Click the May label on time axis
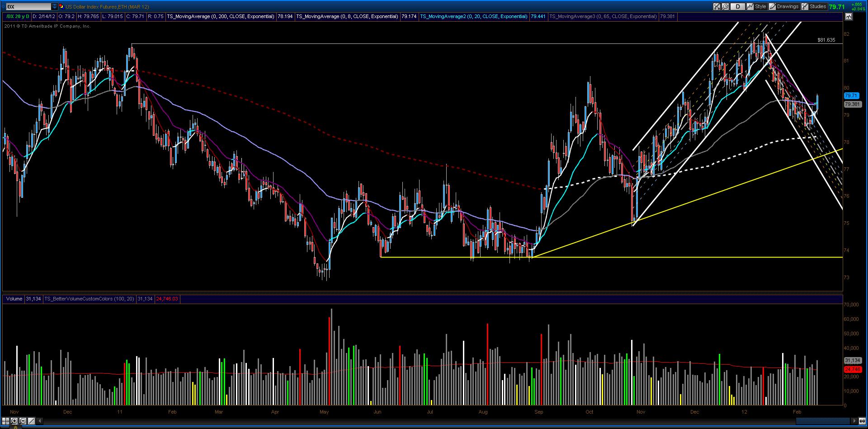 (324, 412)
